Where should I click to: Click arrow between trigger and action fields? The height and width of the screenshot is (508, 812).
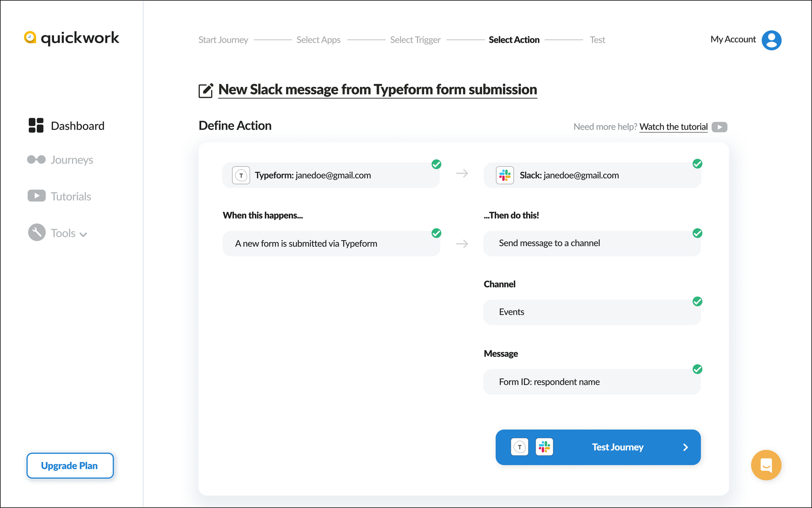tap(462, 244)
